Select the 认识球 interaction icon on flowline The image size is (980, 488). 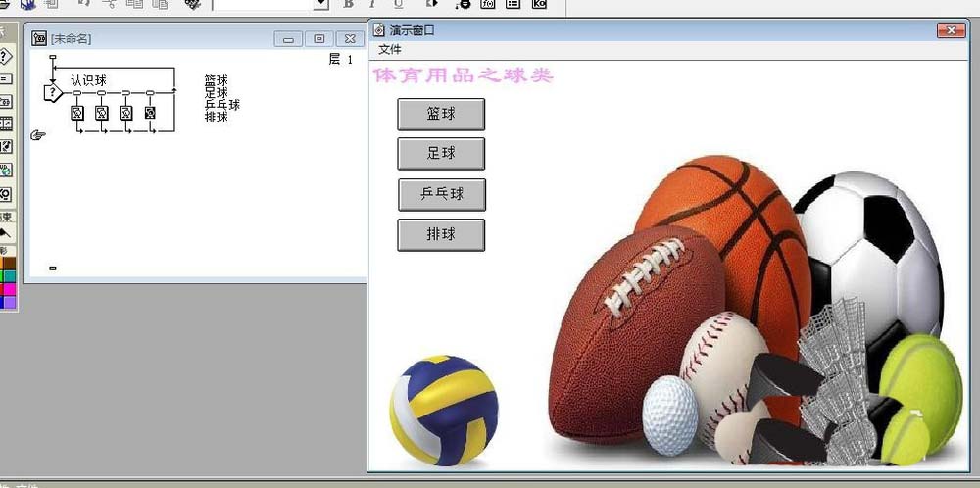pos(53,93)
